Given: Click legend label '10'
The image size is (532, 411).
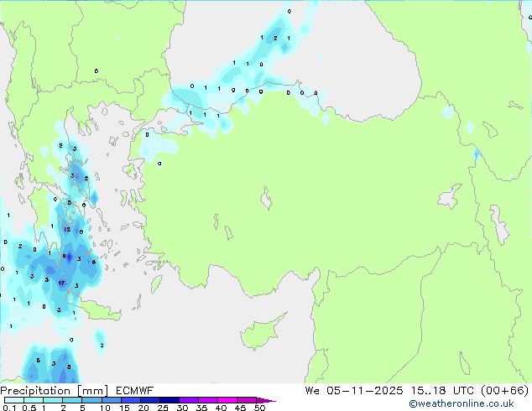Looking at the screenshot, I should pyautogui.click(x=105, y=408).
